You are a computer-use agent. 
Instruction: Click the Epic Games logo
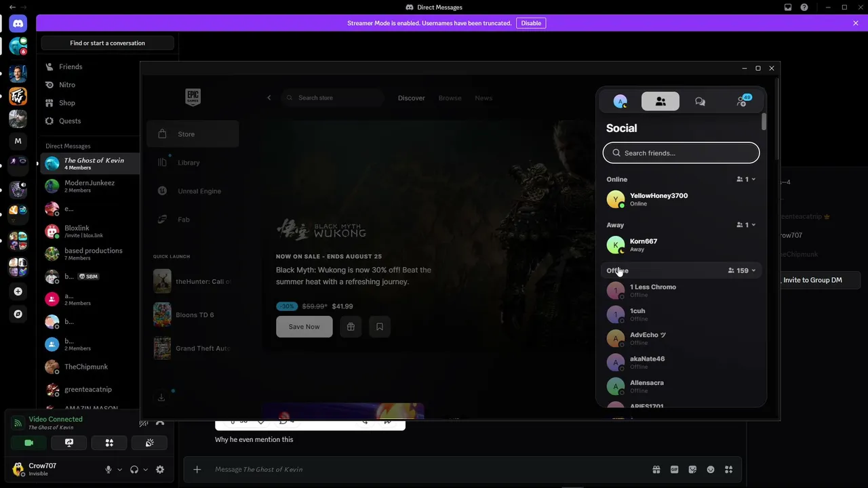(193, 98)
